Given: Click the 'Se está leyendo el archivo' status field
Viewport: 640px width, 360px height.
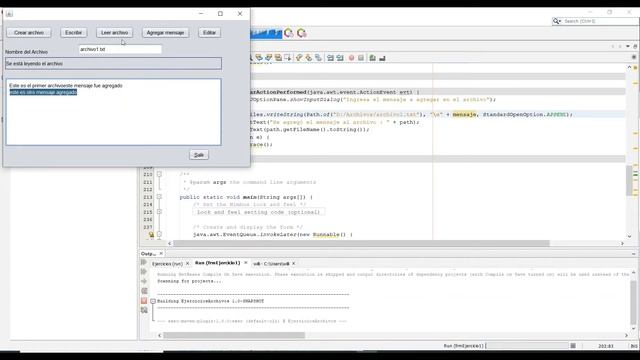Looking at the screenshot, I should pyautogui.click(x=113, y=64).
